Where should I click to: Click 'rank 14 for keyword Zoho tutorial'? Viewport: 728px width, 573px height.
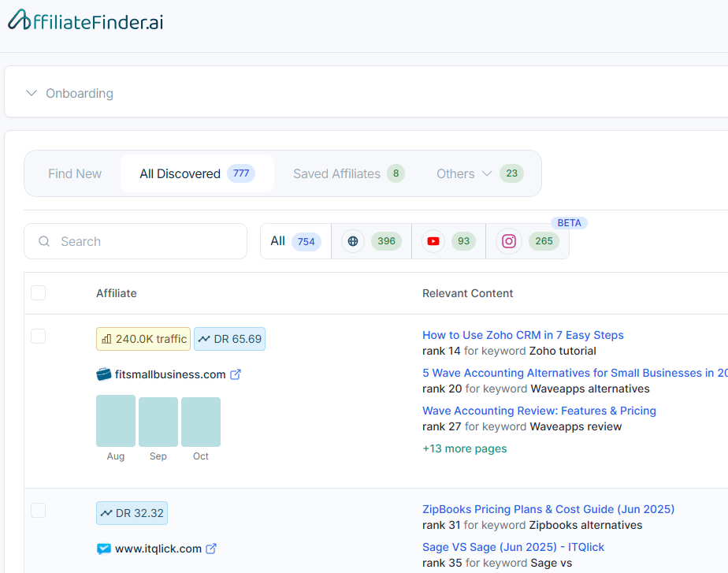click(x=509, y=351)
